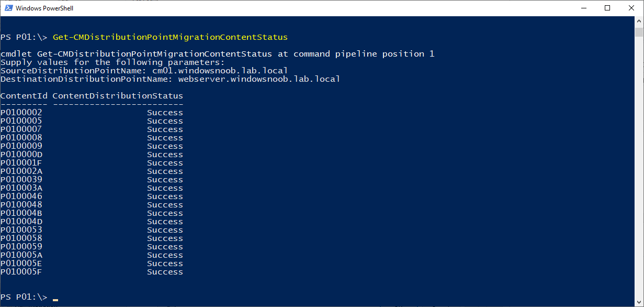This screenshot has height=307, width=644.
Task: Click the Get-CMDistributionPointMigrationContentStatus command text
Action: [170, 37]
